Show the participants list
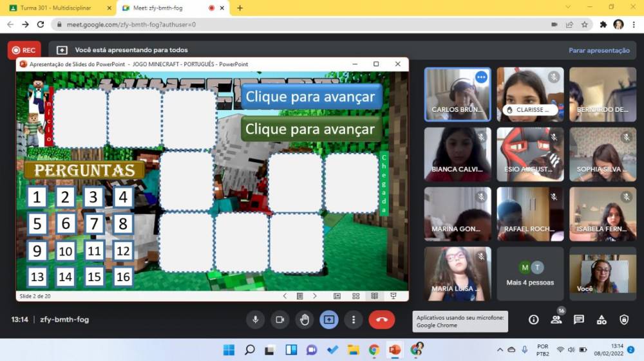This screenshot has width=644, height=361. (x=556, y=319)
